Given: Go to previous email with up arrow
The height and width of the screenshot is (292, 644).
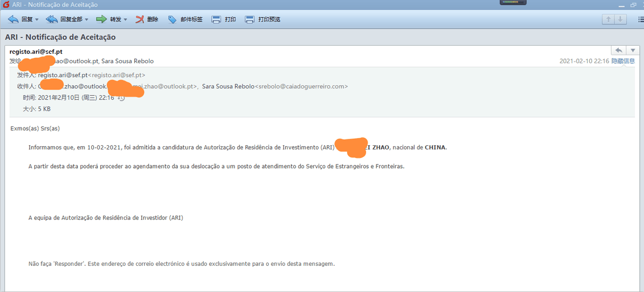Looking at the screenshot, I should pyautogui.click(x=608, y=19).
